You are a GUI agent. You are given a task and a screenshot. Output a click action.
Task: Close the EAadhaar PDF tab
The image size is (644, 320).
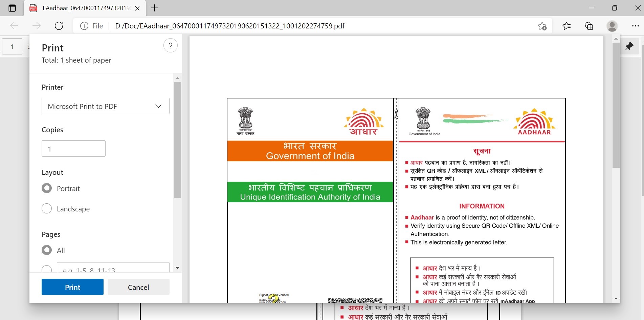(x=137, y=8)
